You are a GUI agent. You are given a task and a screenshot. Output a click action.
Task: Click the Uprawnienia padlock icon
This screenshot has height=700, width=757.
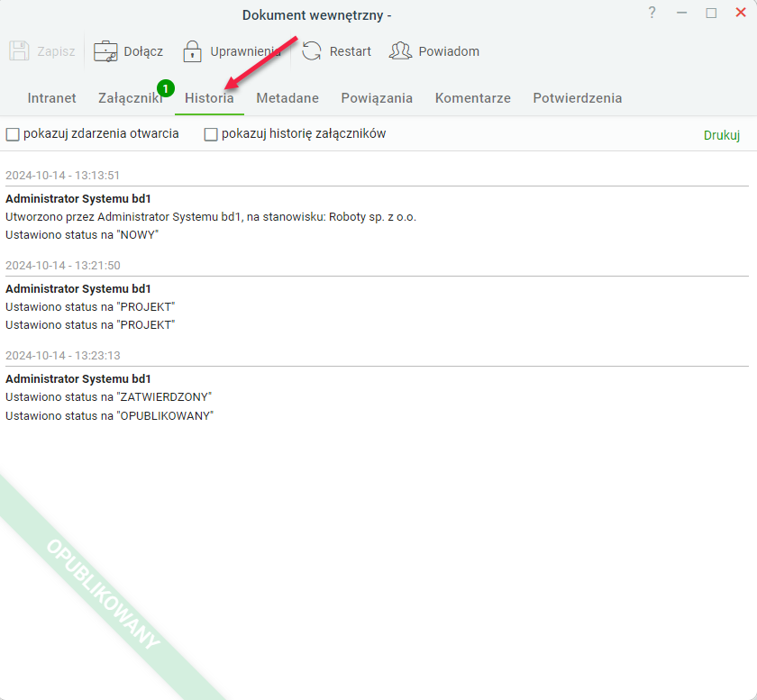click(x=192, y=51)
